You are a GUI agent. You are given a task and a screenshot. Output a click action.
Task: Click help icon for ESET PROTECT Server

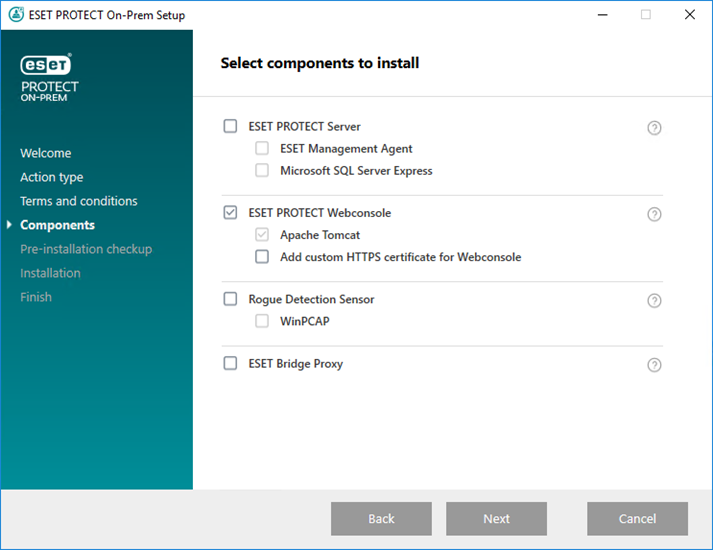coord(654,128)
